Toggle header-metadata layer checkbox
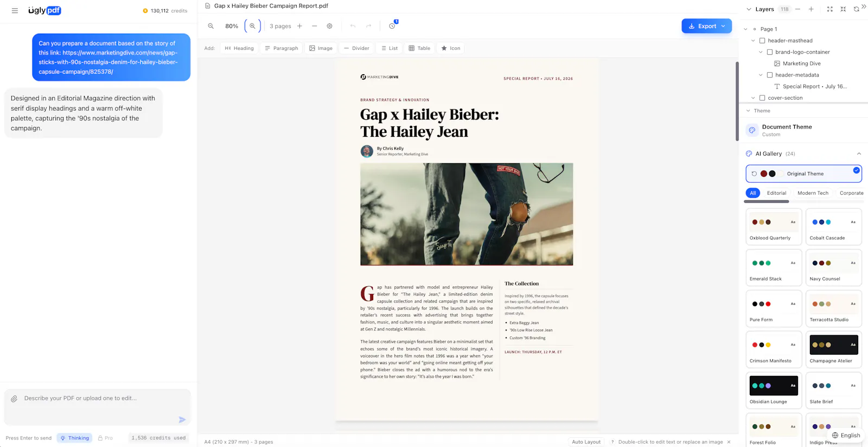The width and height of the screenshot is (868, 447). click(x=770, y=75)
